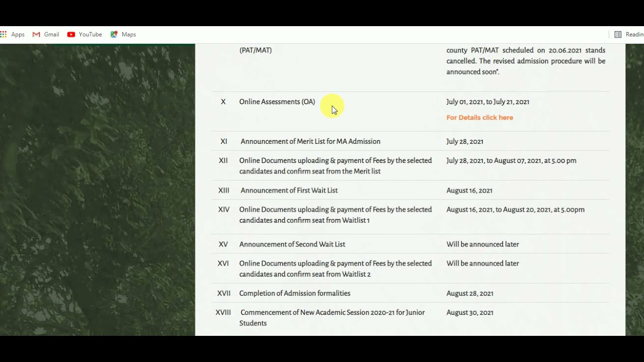Open the Reading list icon
Image resolution: width=644 pixels, height=362 pixels.
pos(618,34)
